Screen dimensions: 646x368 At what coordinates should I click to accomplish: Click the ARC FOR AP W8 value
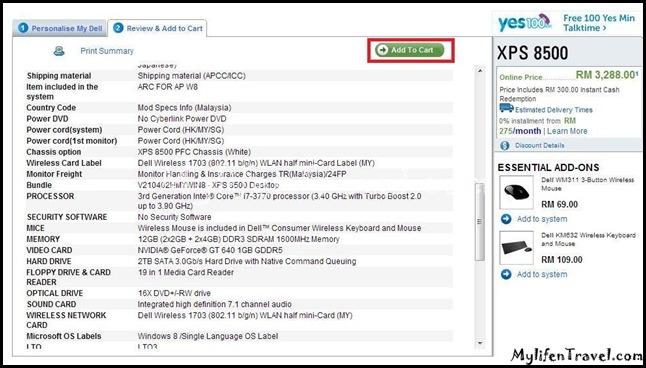pyautogui.click(x=168, y=87)
